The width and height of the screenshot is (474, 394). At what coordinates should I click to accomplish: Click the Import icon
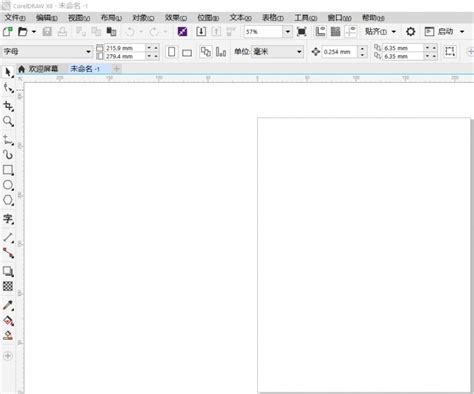[x=201, y=32]
